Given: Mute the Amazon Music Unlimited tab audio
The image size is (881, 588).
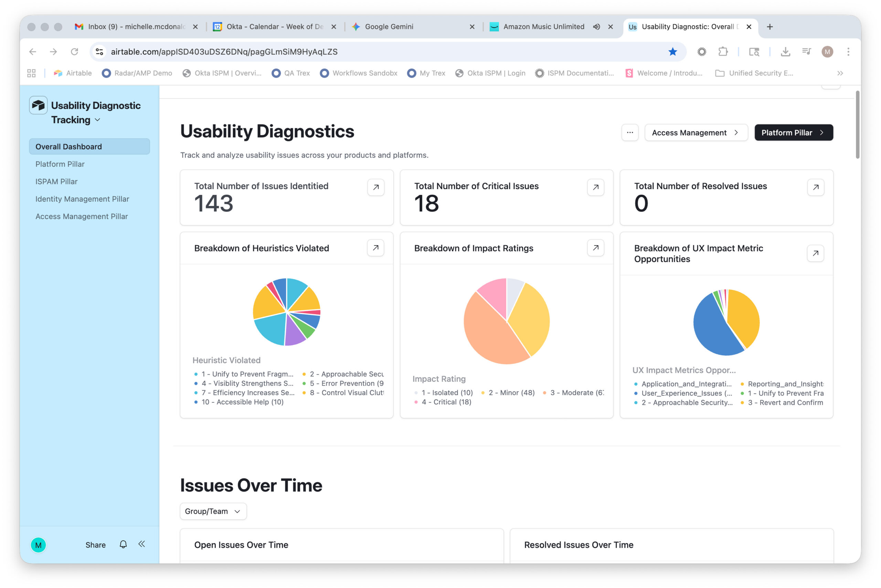Looking at the screenshot, I should tap(596, 26).
